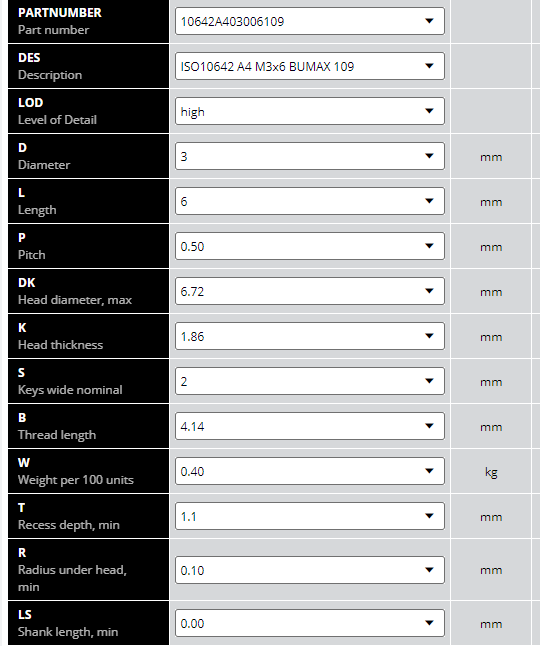Expand the Description dropdown showing ISO10642
This screenshot has height=646, width=540.
tap(310, 66)
